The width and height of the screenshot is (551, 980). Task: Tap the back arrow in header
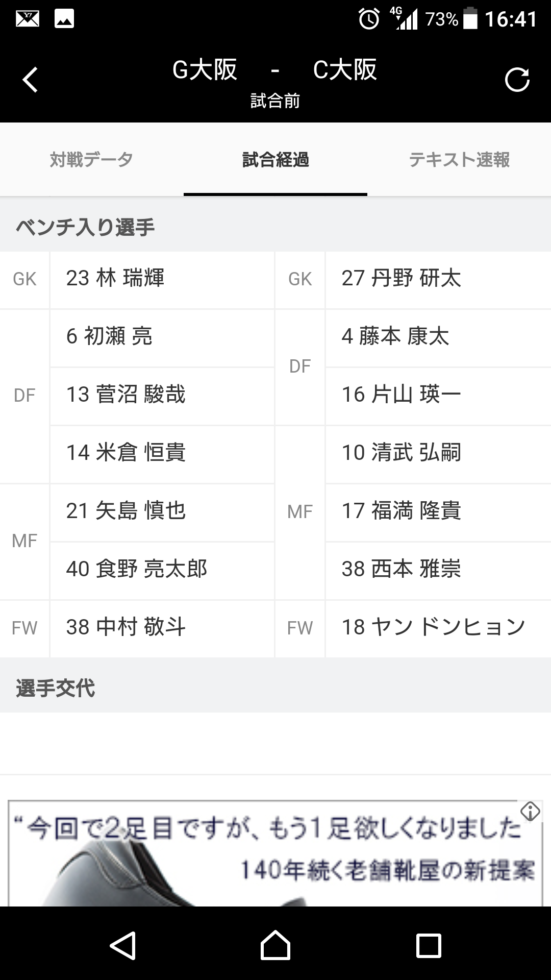(x=31, y=80)
